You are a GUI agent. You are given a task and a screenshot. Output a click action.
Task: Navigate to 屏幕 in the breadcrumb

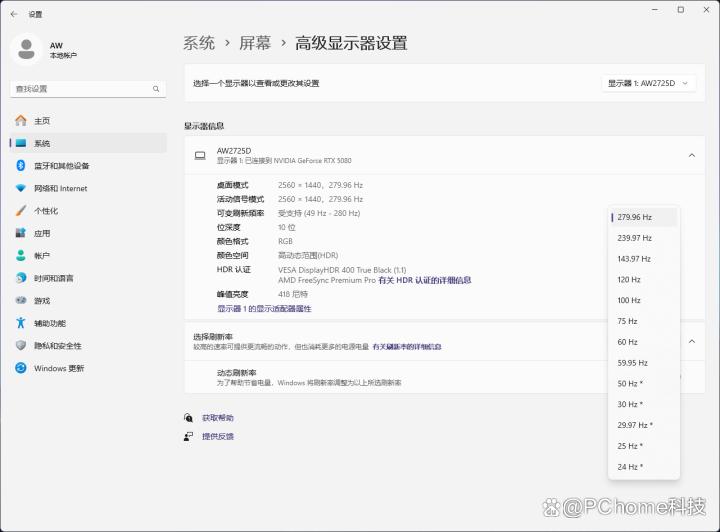click(254, 43)
